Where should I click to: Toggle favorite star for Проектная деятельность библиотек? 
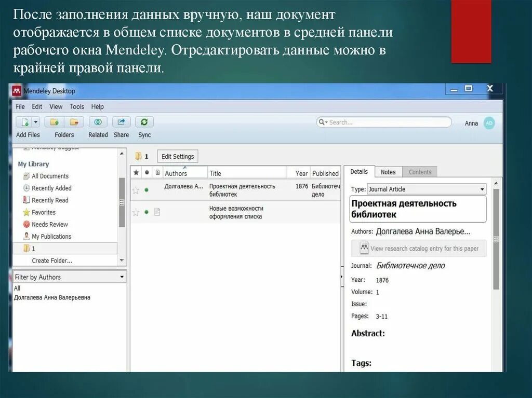click(136, 190)
